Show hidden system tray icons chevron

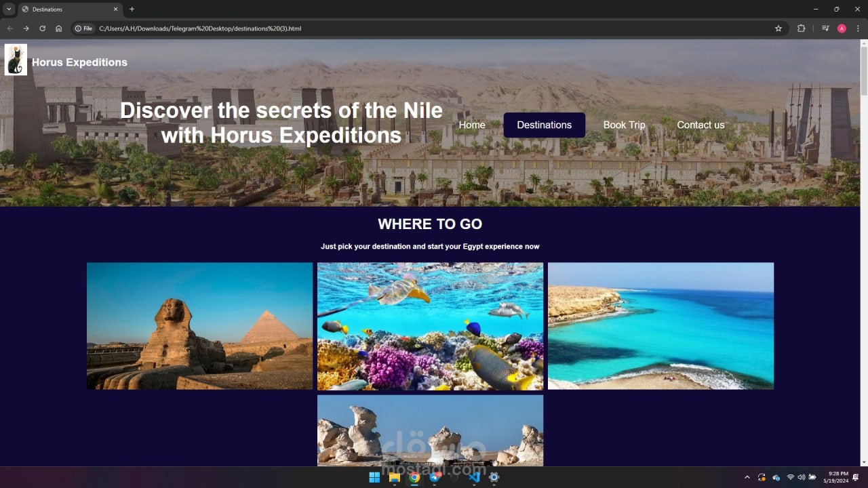point(747,477)
